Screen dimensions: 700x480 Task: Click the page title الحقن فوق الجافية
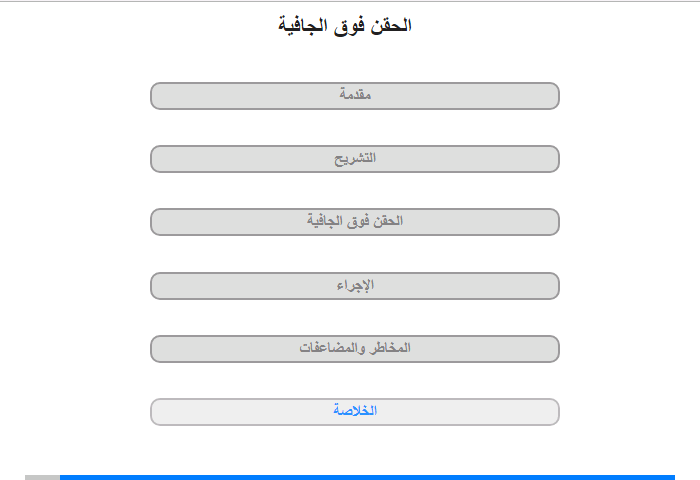tap(345, 25)
